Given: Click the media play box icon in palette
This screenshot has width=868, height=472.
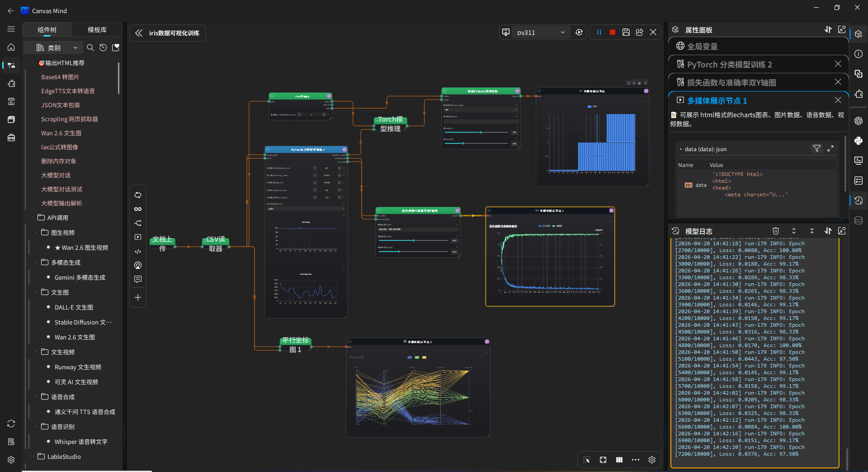Looking at the screenshot, I should (138, 237).
